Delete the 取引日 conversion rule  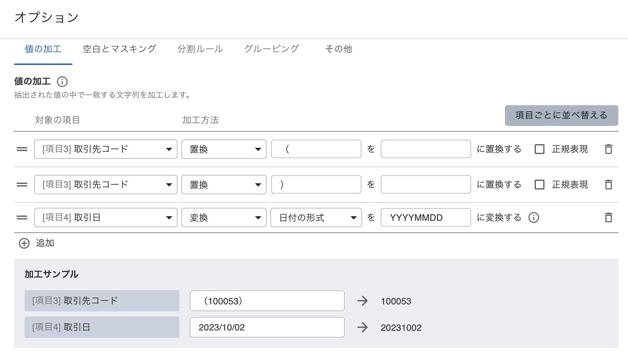click(608, 217)
